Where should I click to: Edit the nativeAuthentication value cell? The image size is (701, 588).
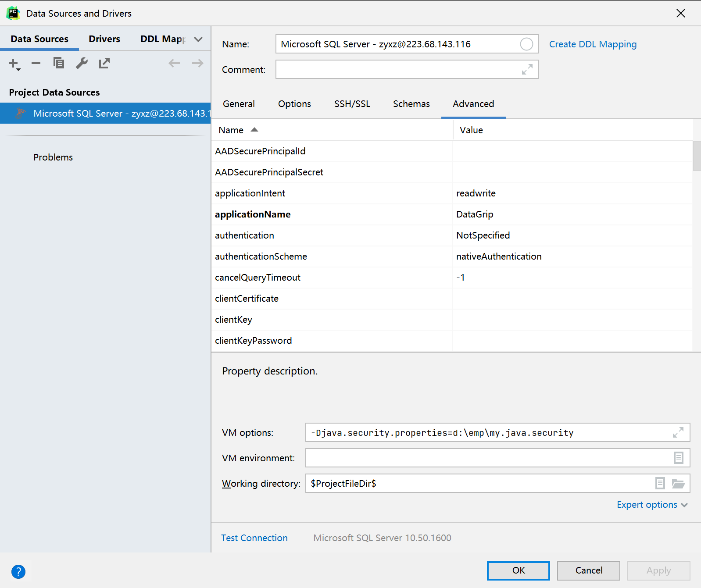pyautogui.click(x=572, y=257)
